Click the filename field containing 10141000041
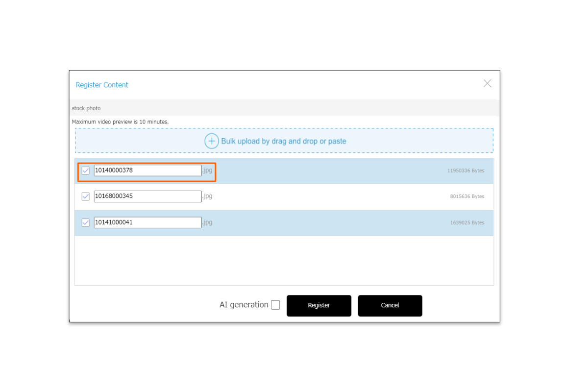The height and width of the screenshot is (392, 588). coord(147,222)
